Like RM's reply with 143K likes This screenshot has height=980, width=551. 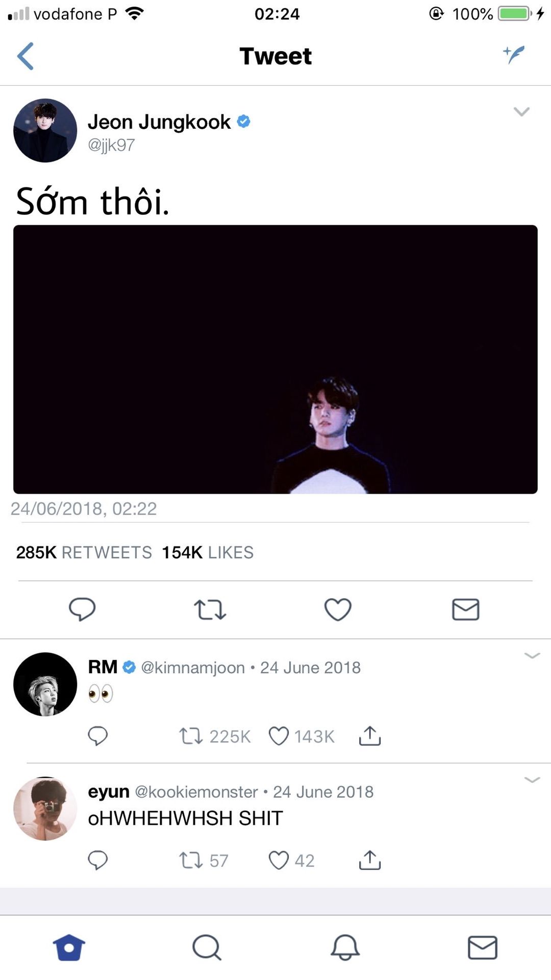tap(279, 736)
